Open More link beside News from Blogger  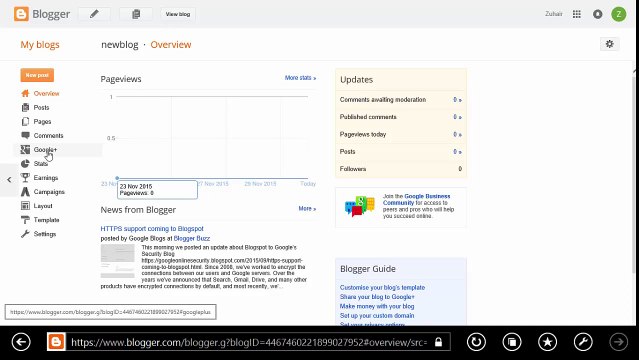coord(307,209)
